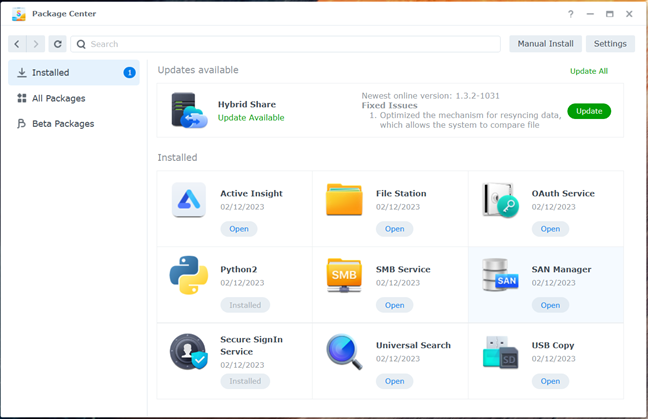
Task: Update the Hybrid Share package
Action: 589,111
